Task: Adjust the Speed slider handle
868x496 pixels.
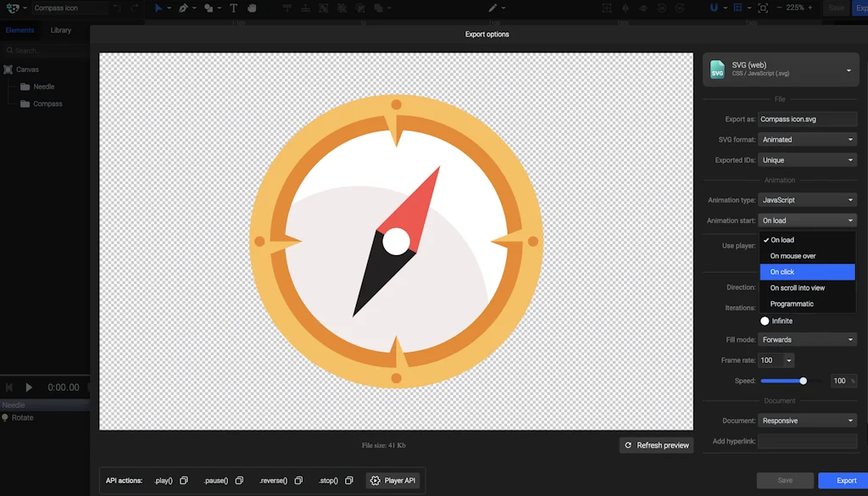Action: 804,382
